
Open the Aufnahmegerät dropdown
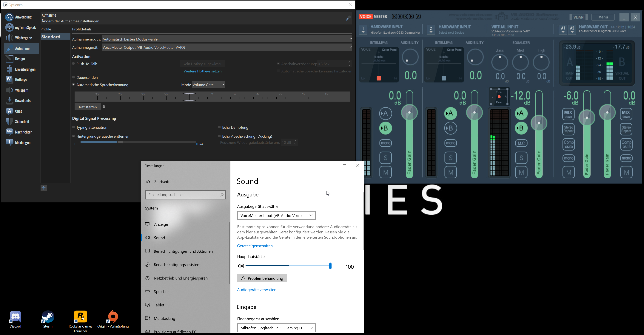[227, 47]
